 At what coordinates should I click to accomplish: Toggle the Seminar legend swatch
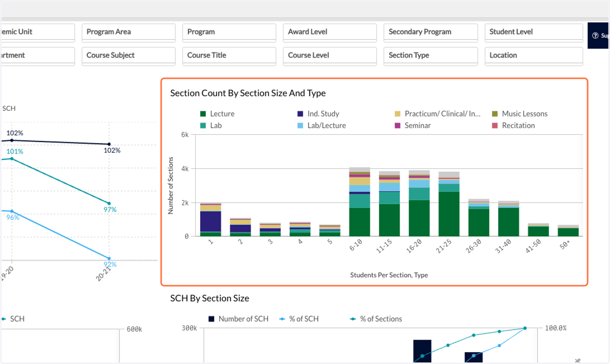click(x=398, y=126)
